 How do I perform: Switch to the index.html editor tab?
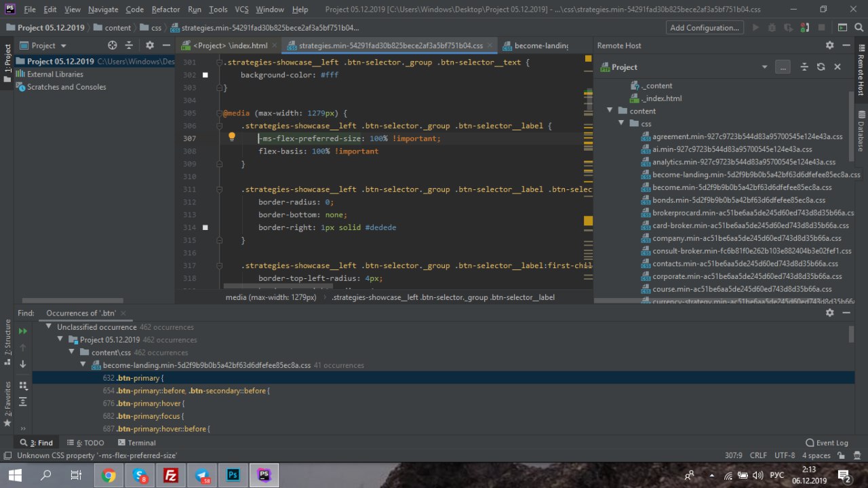pos(229,45)
